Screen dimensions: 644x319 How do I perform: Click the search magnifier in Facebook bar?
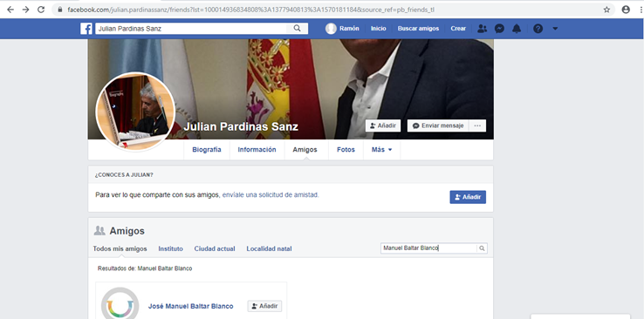(297, 29)
